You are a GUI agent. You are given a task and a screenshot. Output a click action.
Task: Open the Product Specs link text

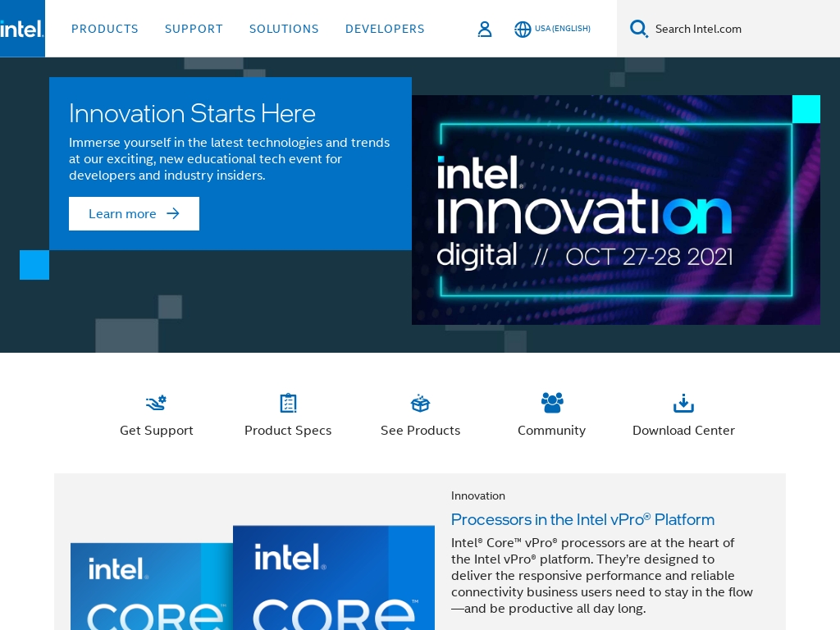[288, 430]
